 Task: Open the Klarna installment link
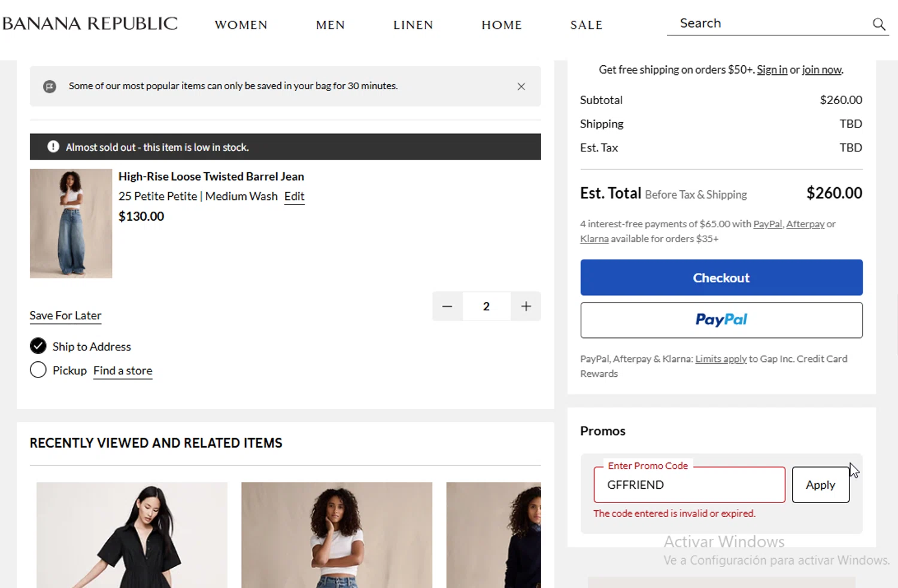(594, 239)
